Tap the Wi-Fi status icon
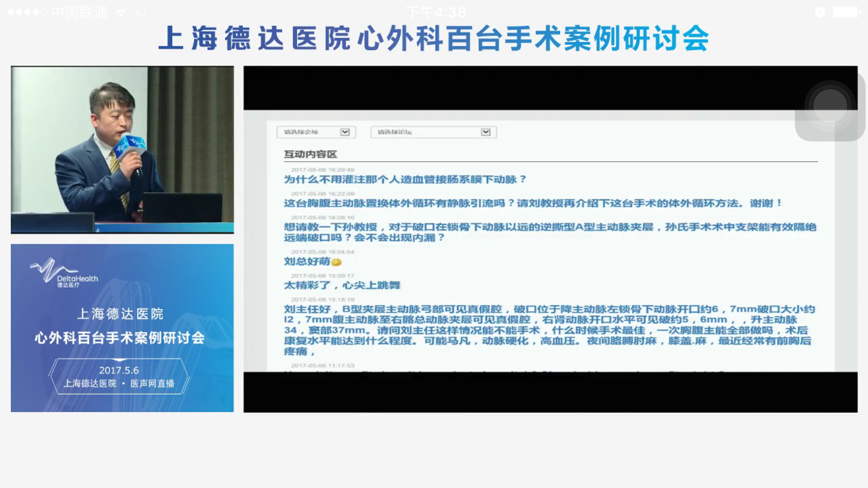 tap(120, 13)
